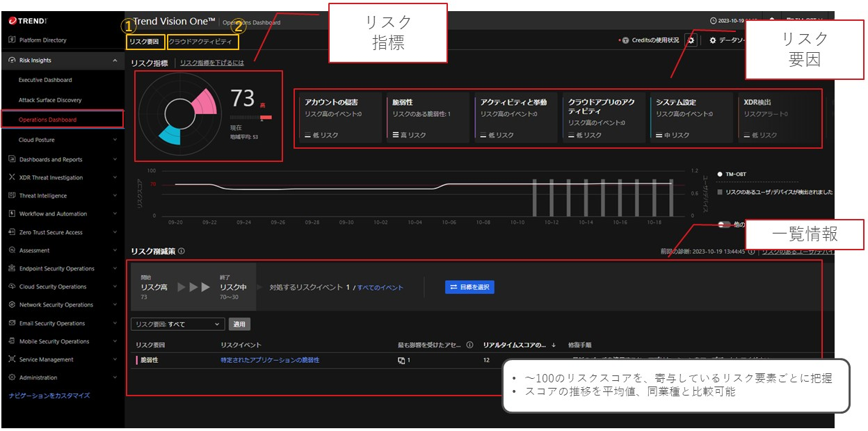This screenshot has width=868, height=431.
Task: Toggle the 他の comparison switch below chart legend
Action: pyautogui.click(x=725, y=225)
